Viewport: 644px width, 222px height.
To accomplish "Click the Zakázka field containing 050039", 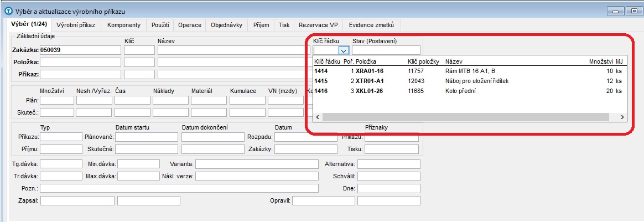I will pyautogui.click(x=81, y=50).
